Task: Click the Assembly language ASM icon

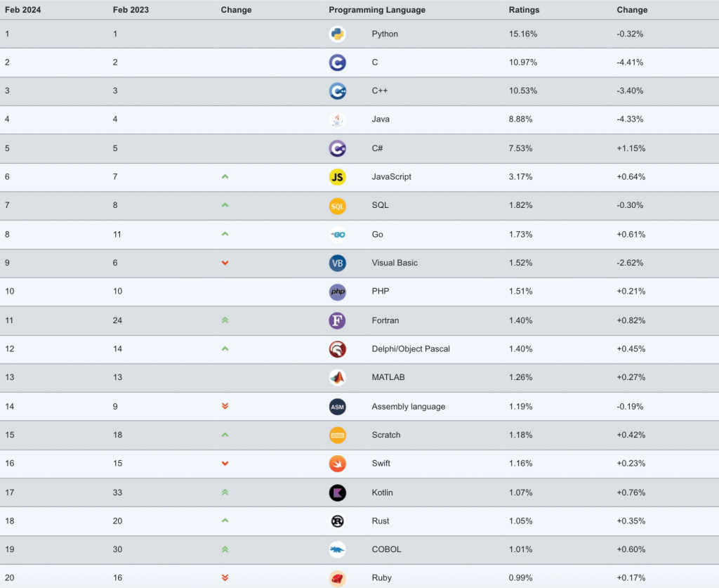Action: [337, 406]
